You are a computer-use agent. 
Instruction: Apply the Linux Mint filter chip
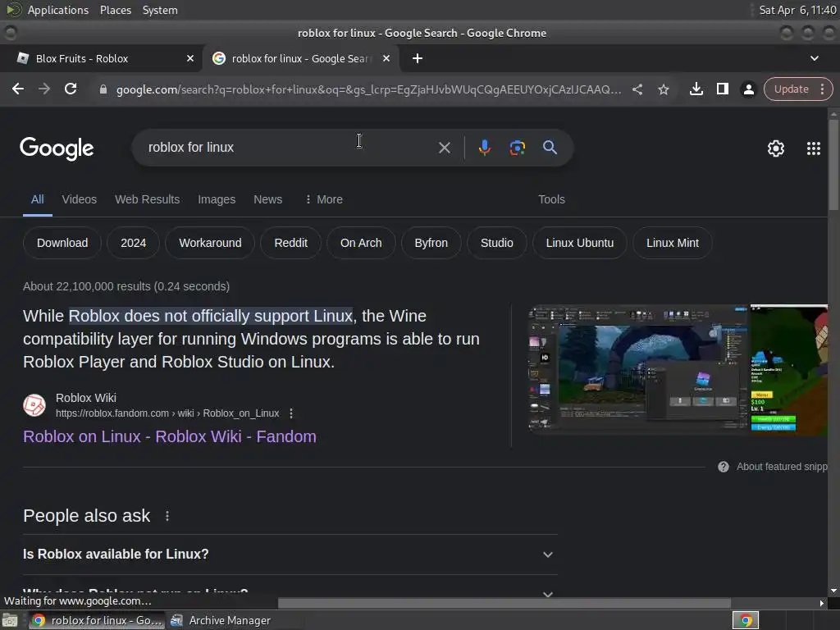pyautogui.click(x=673, y=243)
